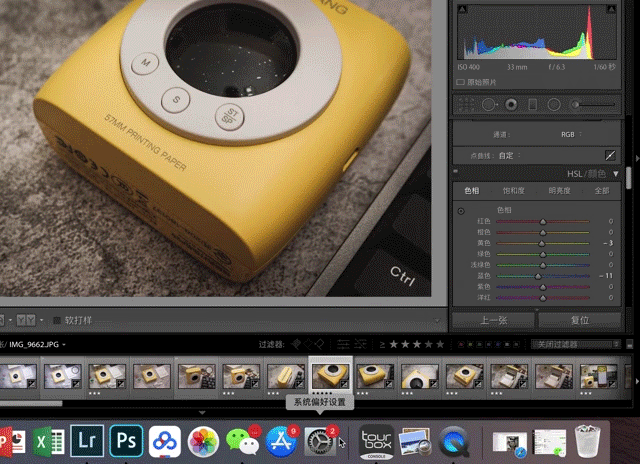
Task: Open App Store from the Dock
Action: coord(281,441)
